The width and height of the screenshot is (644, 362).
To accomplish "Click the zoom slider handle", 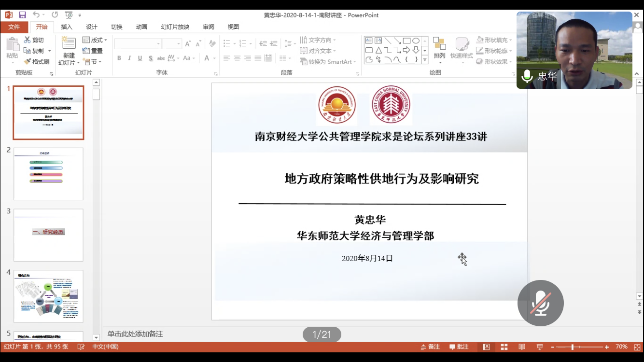I will coord(573,347).
